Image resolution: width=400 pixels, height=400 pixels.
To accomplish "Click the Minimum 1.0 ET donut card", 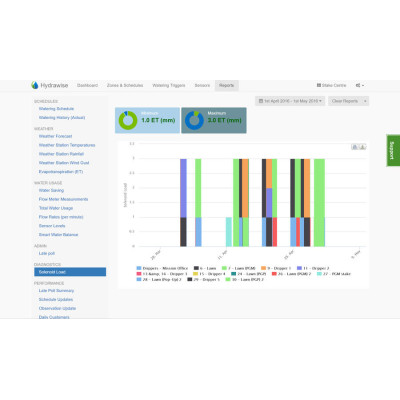I will coord(147,120).
